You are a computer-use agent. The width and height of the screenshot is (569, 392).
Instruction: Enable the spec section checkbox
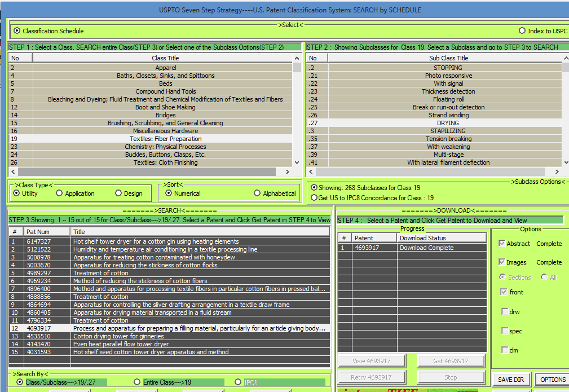(x=504, y=331)
